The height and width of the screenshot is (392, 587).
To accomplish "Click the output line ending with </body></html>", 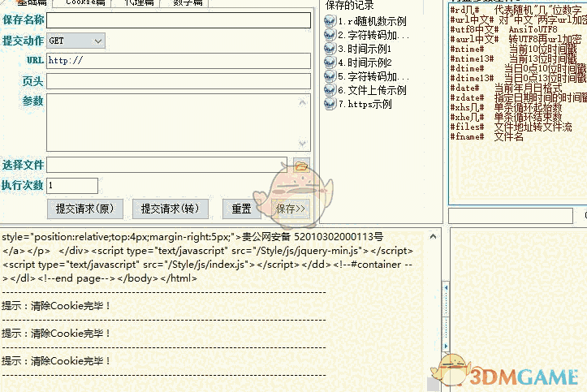I will point(100,278).
